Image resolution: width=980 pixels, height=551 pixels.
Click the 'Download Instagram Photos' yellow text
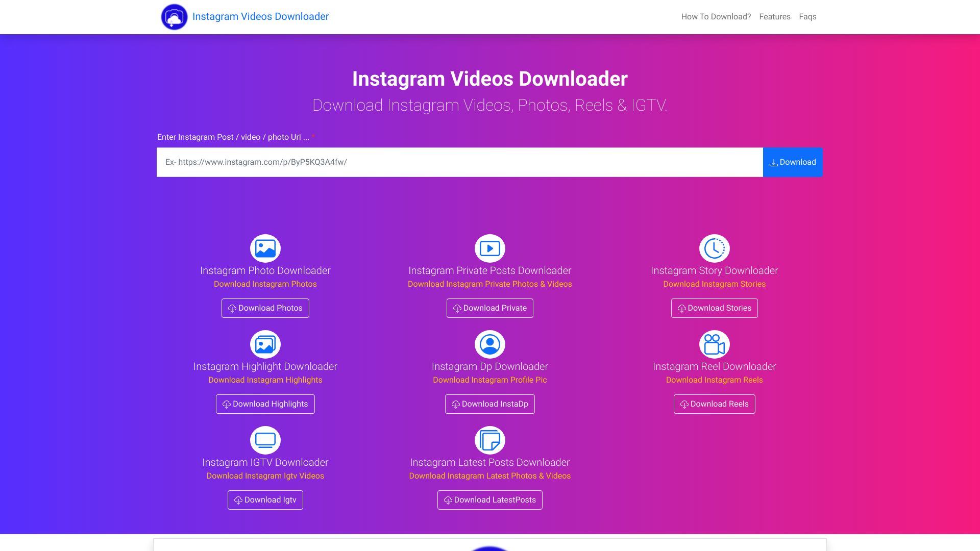coord(265,284)
